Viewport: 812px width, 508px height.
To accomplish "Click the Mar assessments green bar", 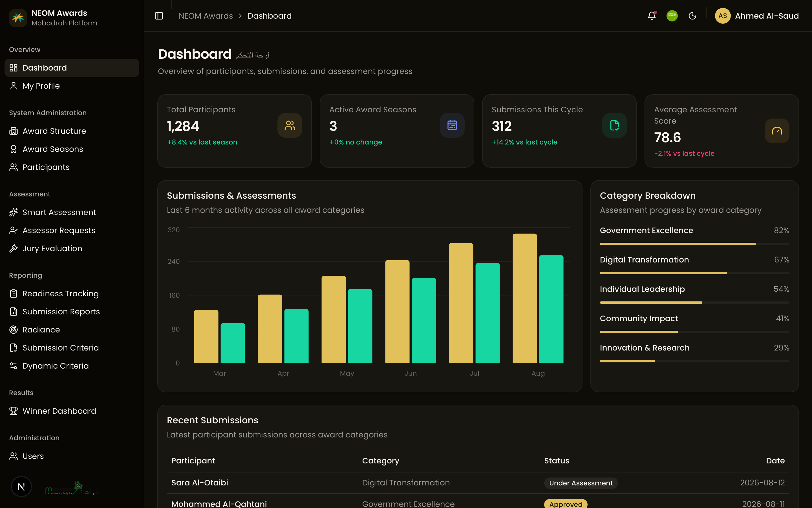I will pos(233,343).
